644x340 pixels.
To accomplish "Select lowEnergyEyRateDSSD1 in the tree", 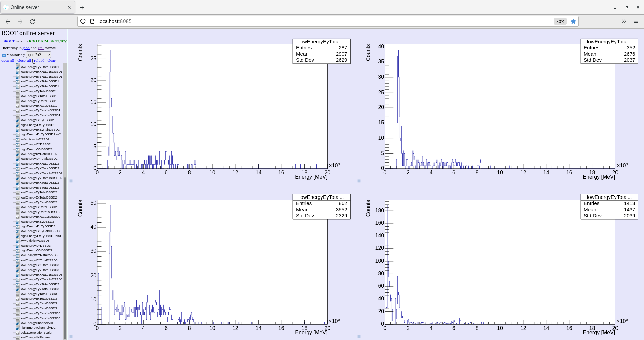I will pyautogui.click(x=39, y=101).
